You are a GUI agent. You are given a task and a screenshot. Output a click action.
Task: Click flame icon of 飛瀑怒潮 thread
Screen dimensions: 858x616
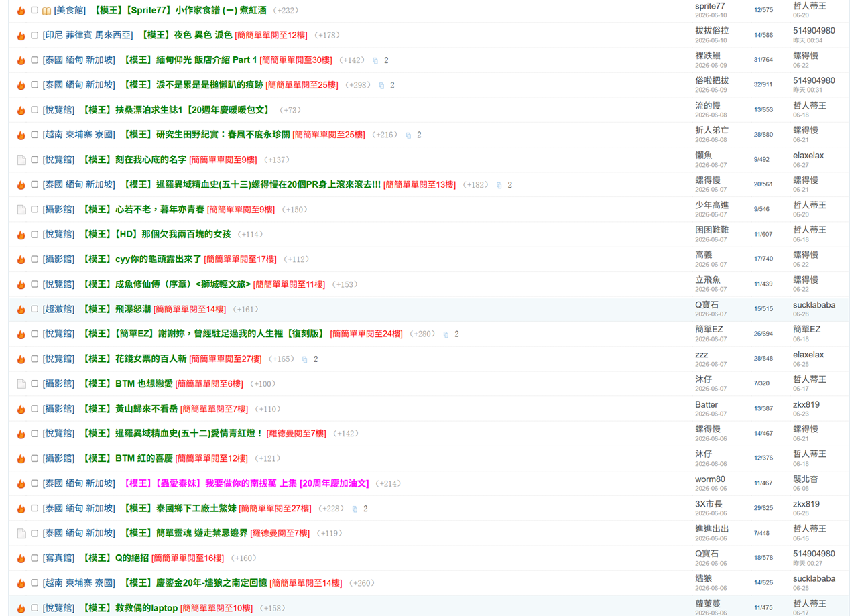(x=21, y=309)
